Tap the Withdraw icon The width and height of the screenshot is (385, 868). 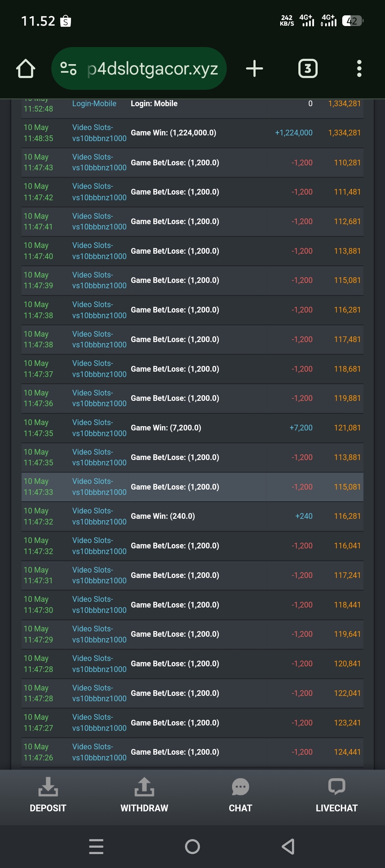(x=144, y=786)
